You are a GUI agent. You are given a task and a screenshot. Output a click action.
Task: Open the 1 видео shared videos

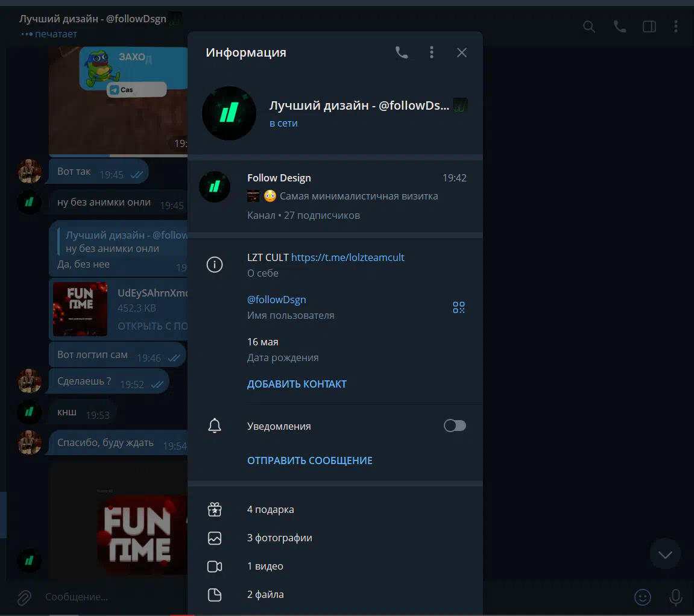click(265, 566)
